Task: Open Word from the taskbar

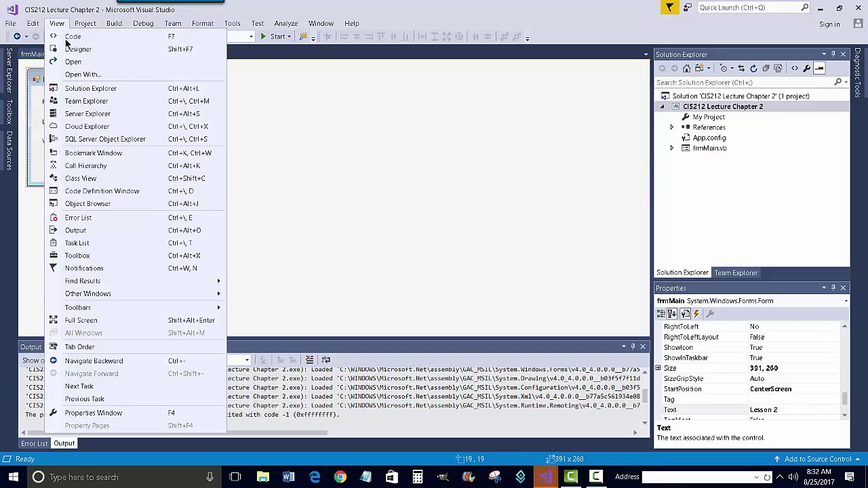Action: [x=288, y=477]
